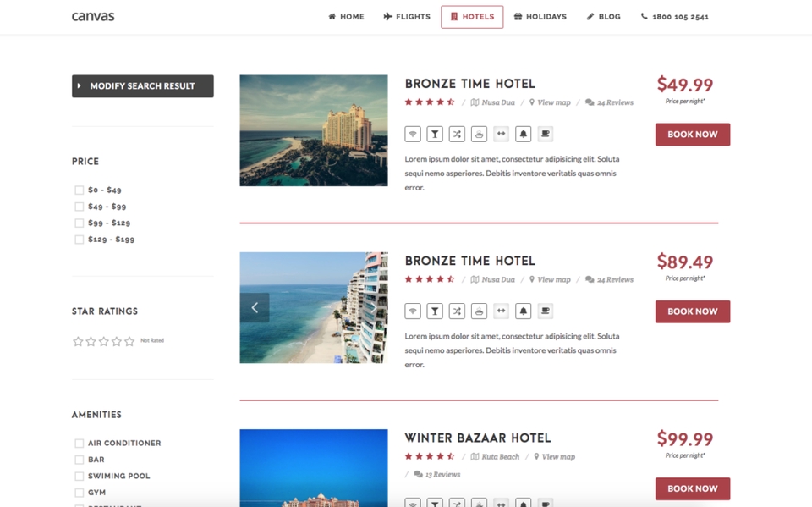Click the canvas logo
Viewport: 812px width, 507px height.
click(93, 17)
